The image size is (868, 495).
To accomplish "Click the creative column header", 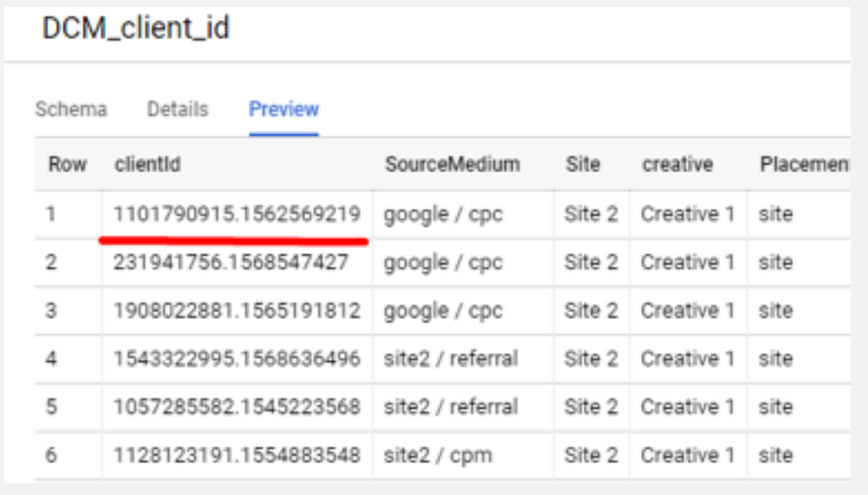I will tap(677, 165).
